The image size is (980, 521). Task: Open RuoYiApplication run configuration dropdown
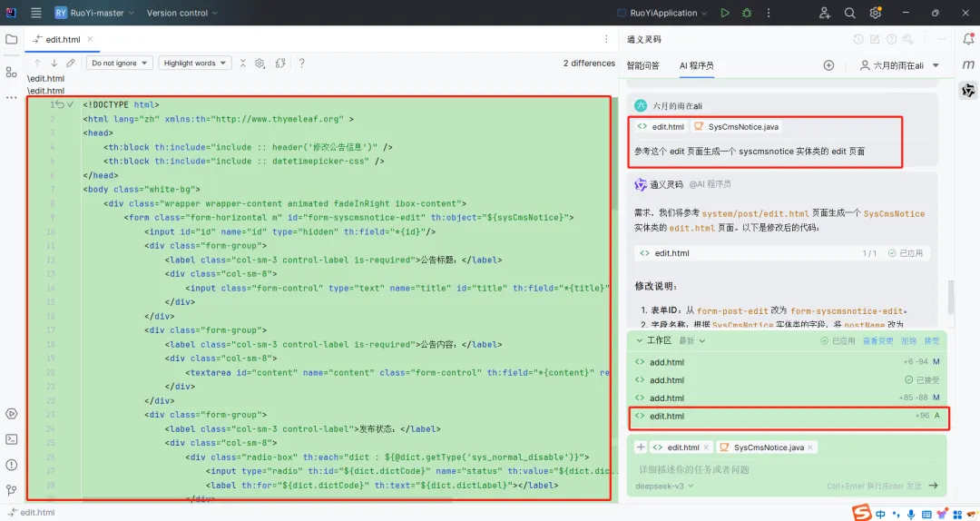pos(661,13)
